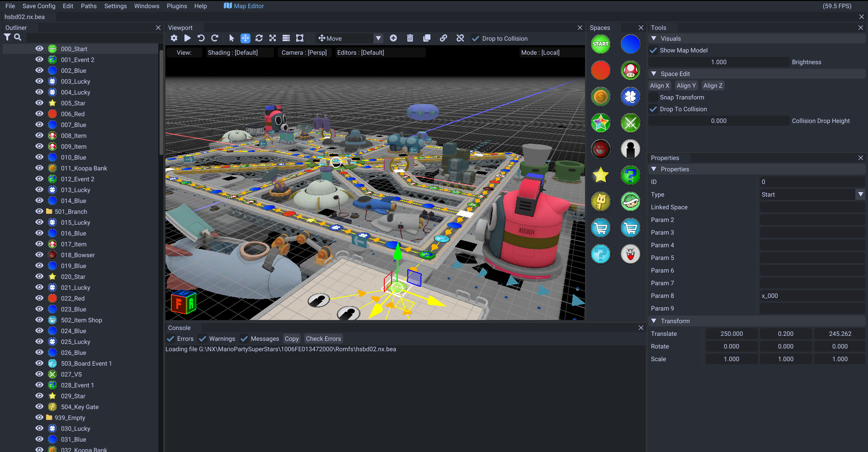Hide the 006_Red space

coord(40,114)
